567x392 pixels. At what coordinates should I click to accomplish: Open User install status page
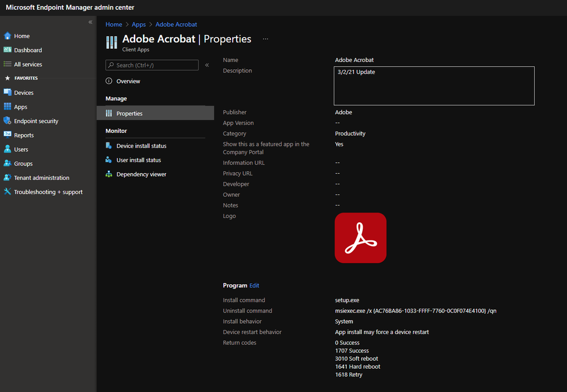pyautogui.click(x=138, y=160)
